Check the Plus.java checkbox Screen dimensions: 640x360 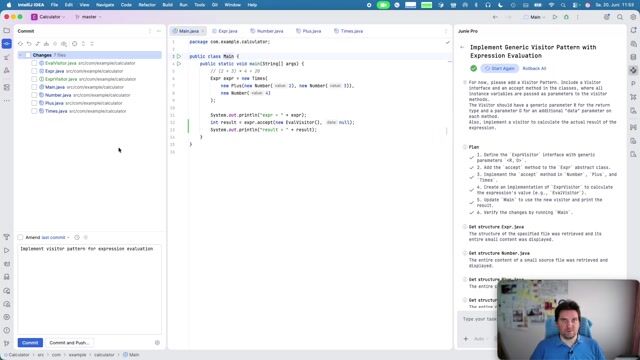click(x=34, y=103)
